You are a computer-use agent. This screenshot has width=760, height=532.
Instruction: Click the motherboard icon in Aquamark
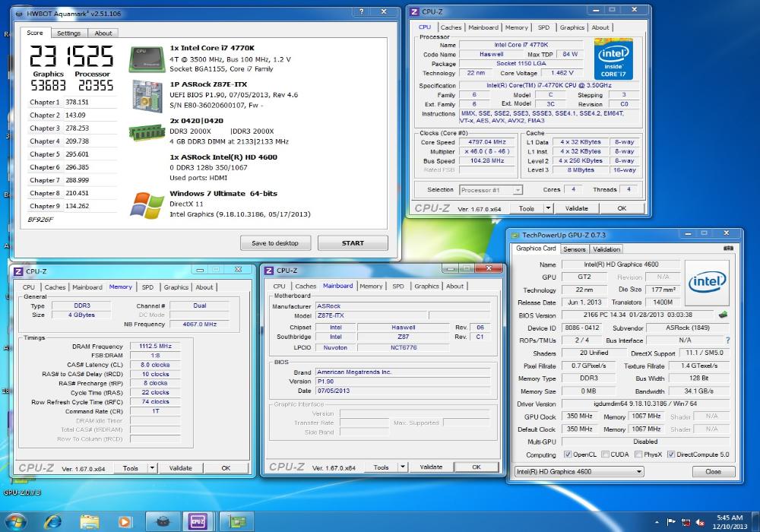tap(147, 96)
